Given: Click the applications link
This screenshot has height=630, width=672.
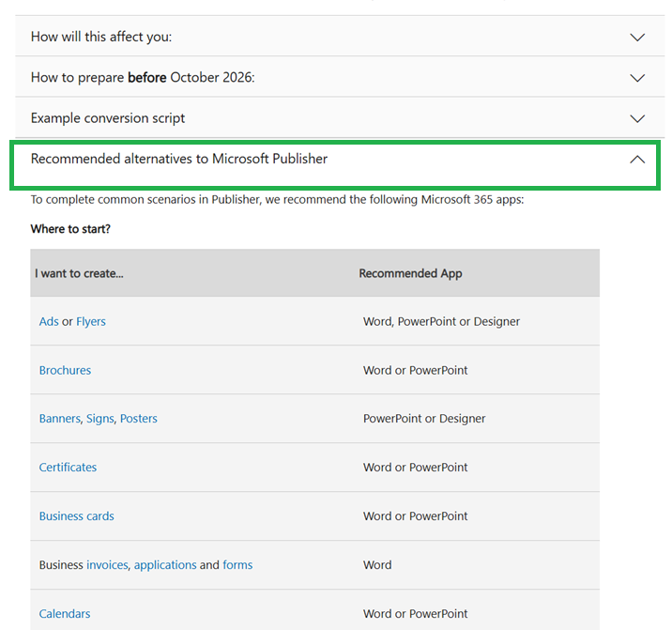Looking at the screenshot, I should 165,565.
